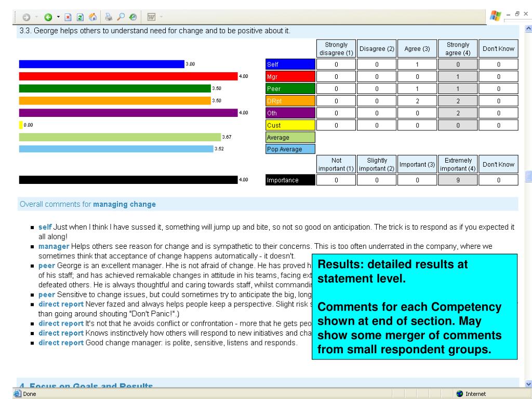
Task: Click DRpt row Agree (3) cell showing 2
Action: tap(417, 101)
